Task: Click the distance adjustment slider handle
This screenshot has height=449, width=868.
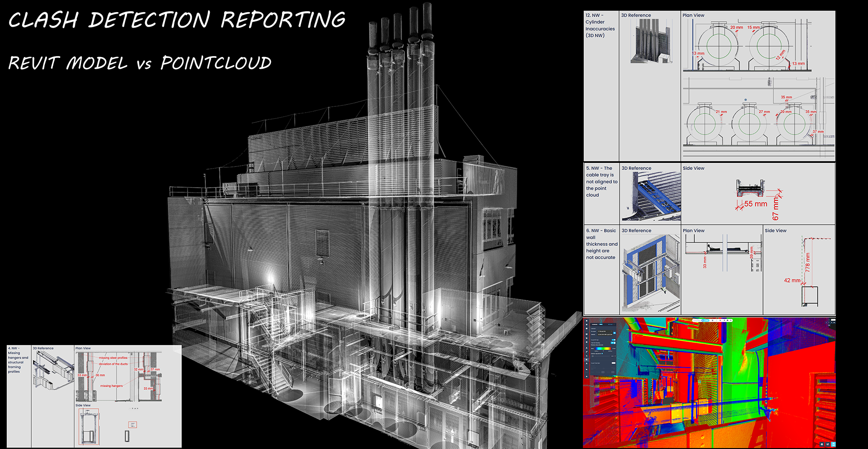Action: coord(593,356)
